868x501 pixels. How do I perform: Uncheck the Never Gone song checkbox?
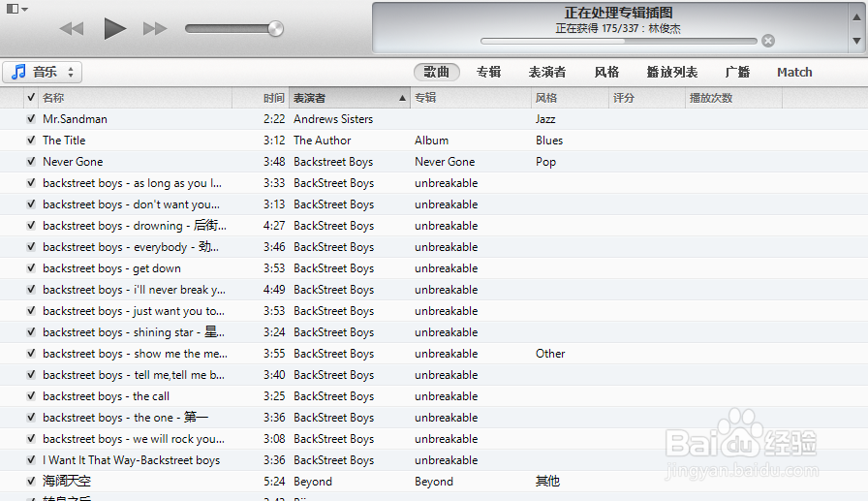[31, 162]
